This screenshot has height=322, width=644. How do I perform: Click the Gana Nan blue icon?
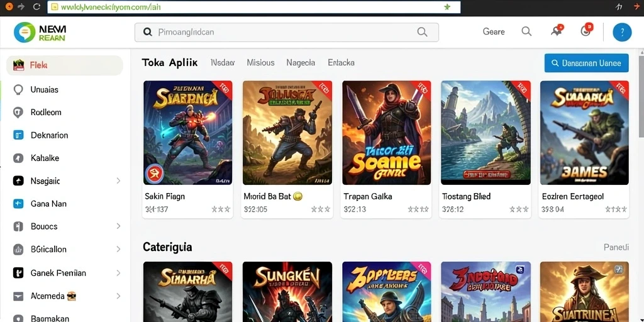pos(18,204)
